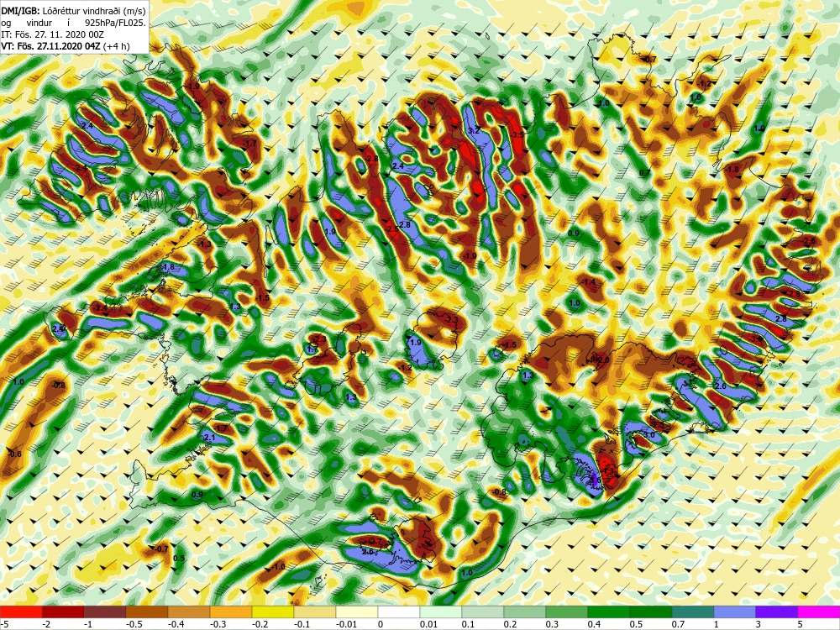Screen dimensions: 840x630
Task: Select the teal legend swatch between 0.7 and 1
Action: 693,612
